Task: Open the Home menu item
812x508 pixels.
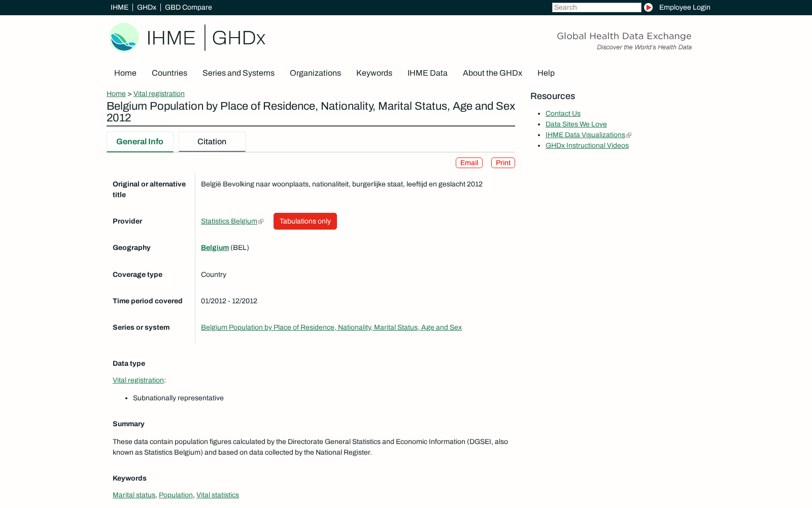Action: (x=125, y=73)
